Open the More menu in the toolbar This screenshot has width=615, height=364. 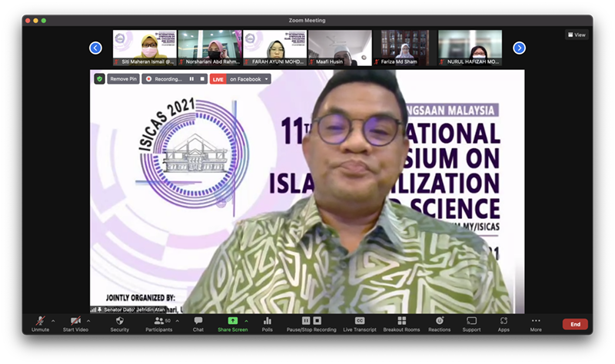[536, 322]
